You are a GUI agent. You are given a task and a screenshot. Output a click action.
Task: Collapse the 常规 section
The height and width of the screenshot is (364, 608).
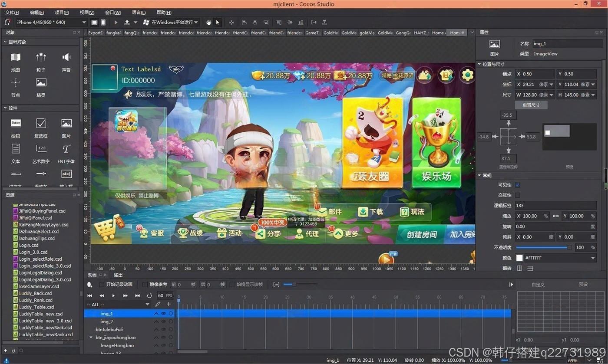pos(479,175)
